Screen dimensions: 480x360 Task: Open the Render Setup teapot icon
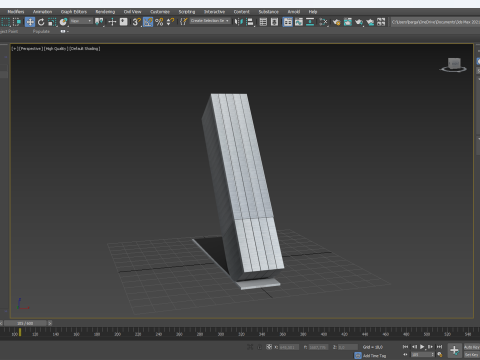[336, 22]
